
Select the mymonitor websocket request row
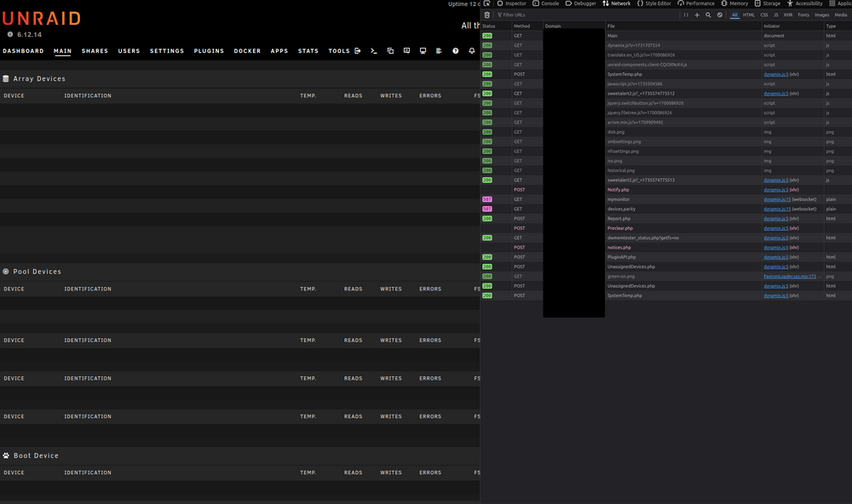666,199
